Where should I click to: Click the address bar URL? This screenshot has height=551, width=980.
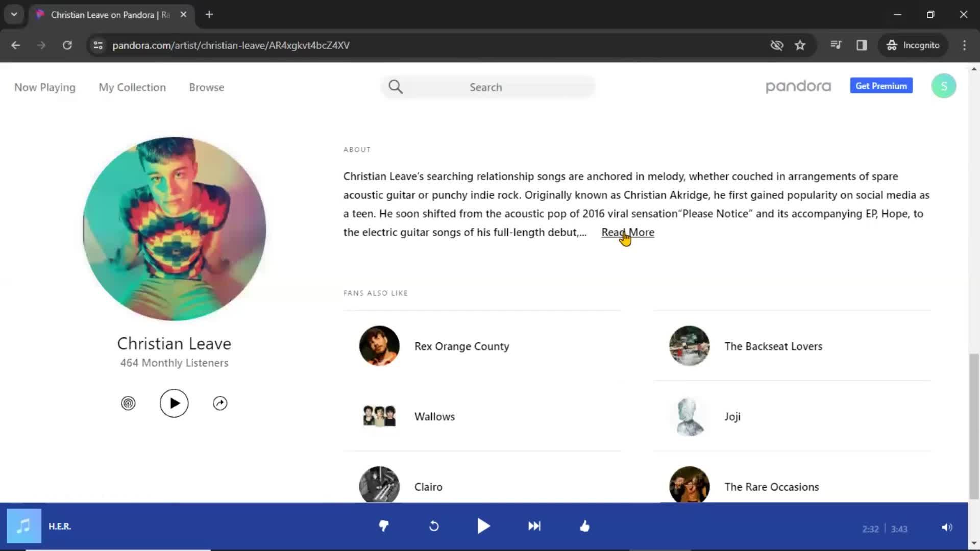pos(231,45)
